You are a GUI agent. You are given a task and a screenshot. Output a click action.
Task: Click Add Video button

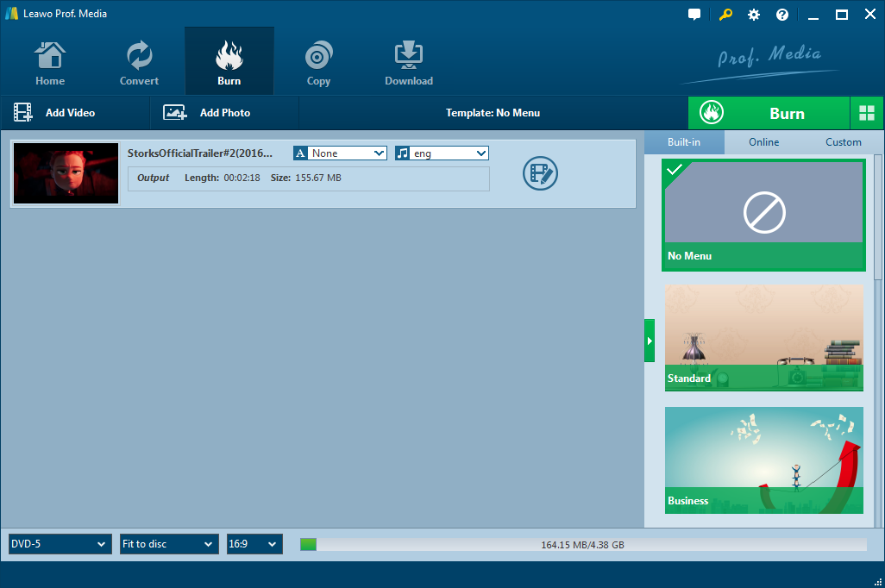(x=75, y=113)
